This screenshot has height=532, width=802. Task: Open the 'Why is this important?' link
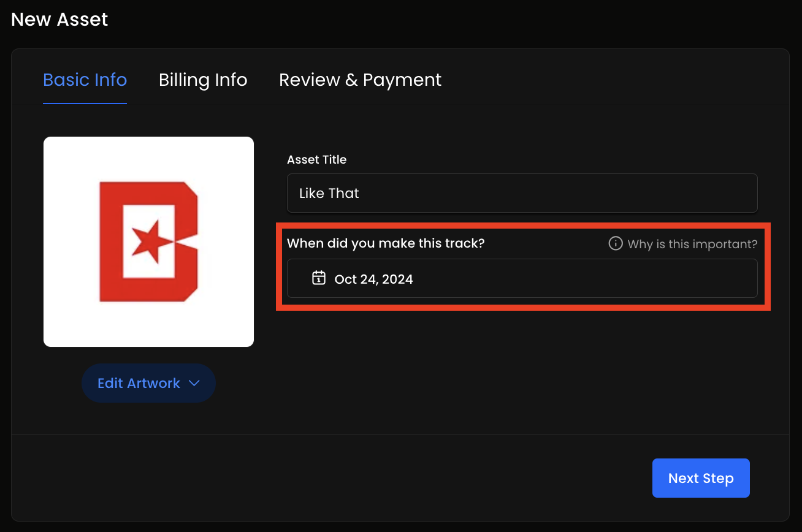pos(692,244)
